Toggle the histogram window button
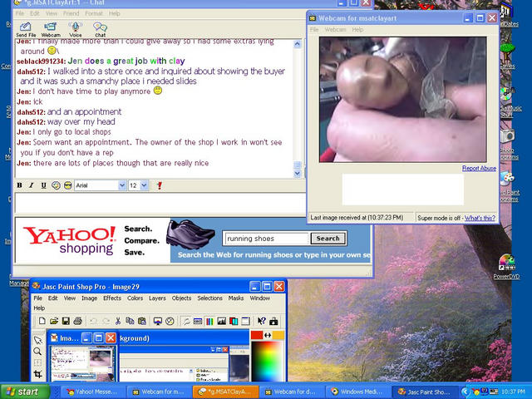532x399 pixels. [222, 321]
